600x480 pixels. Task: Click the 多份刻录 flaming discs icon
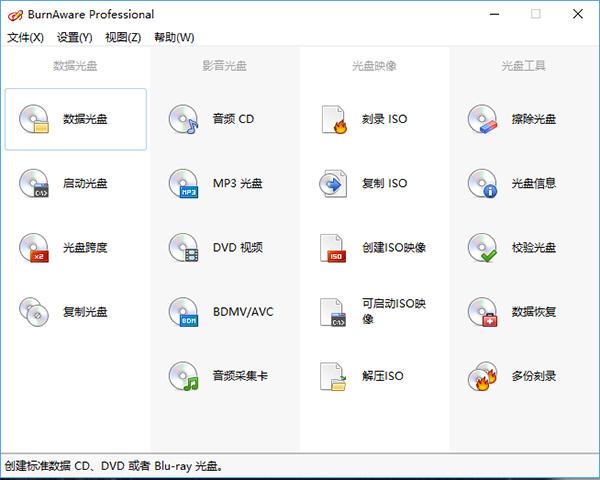tap(483, 376)
